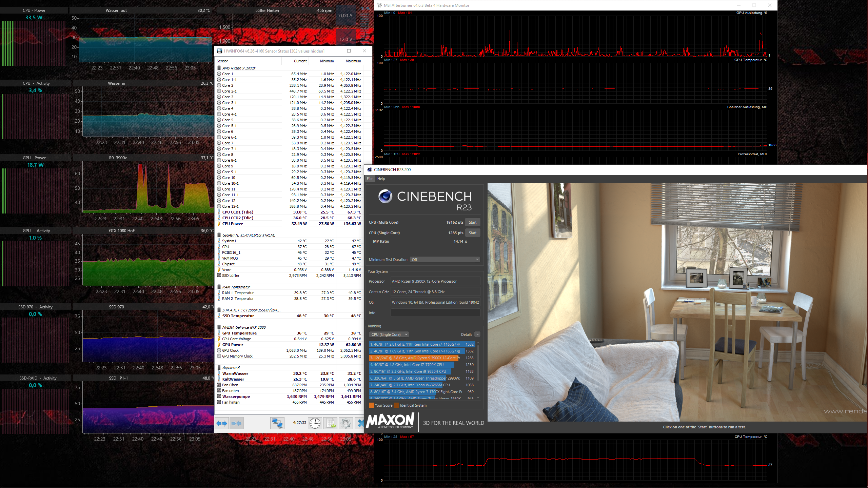
Task: Start CPU Single Core test
Action: click(x=472, y=233)
